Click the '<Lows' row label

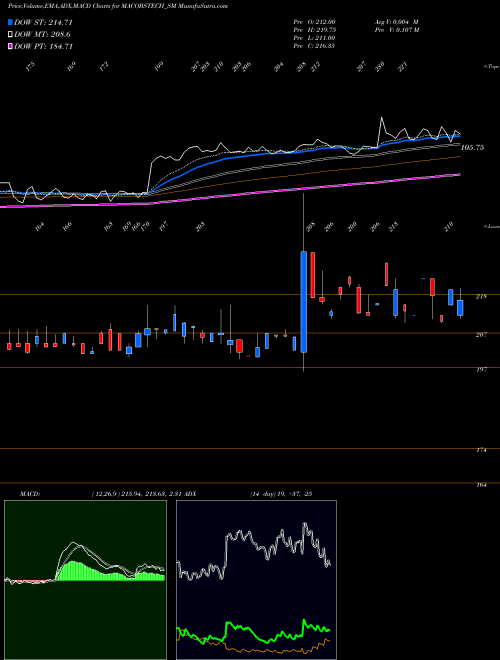click(x=492, y=226)
